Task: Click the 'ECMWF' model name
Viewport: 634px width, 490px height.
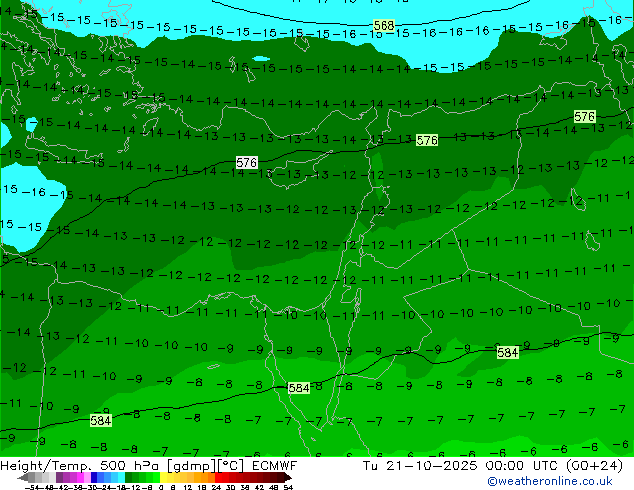Action: point(275,466)
